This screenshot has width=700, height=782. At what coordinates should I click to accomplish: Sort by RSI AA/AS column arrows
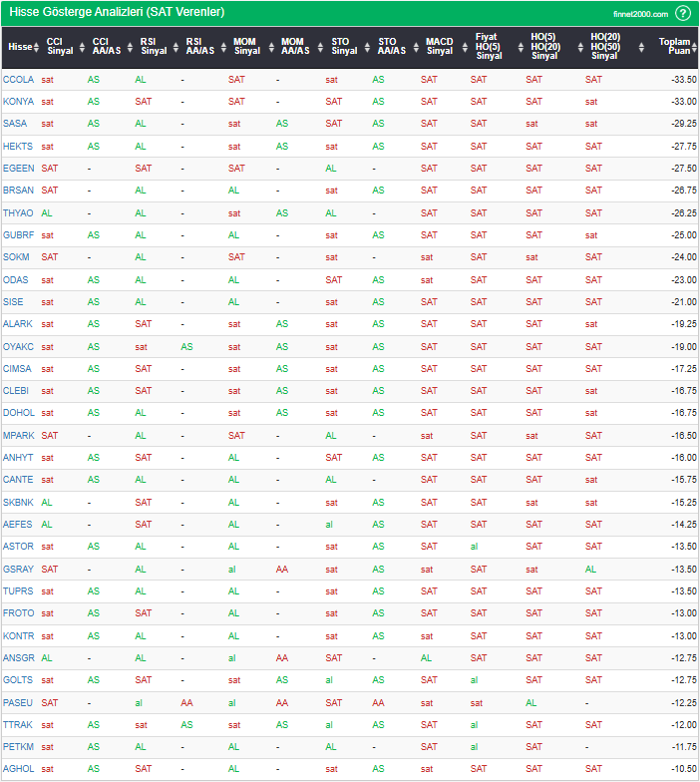click(x=223, y=48)
